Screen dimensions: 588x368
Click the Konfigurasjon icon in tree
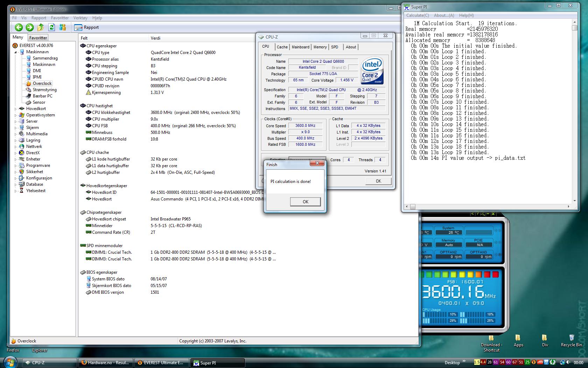tap(22, 178)
